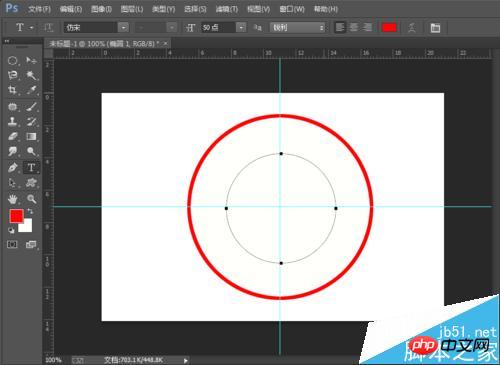Open the 图像(I) menu

click(101, 9)
